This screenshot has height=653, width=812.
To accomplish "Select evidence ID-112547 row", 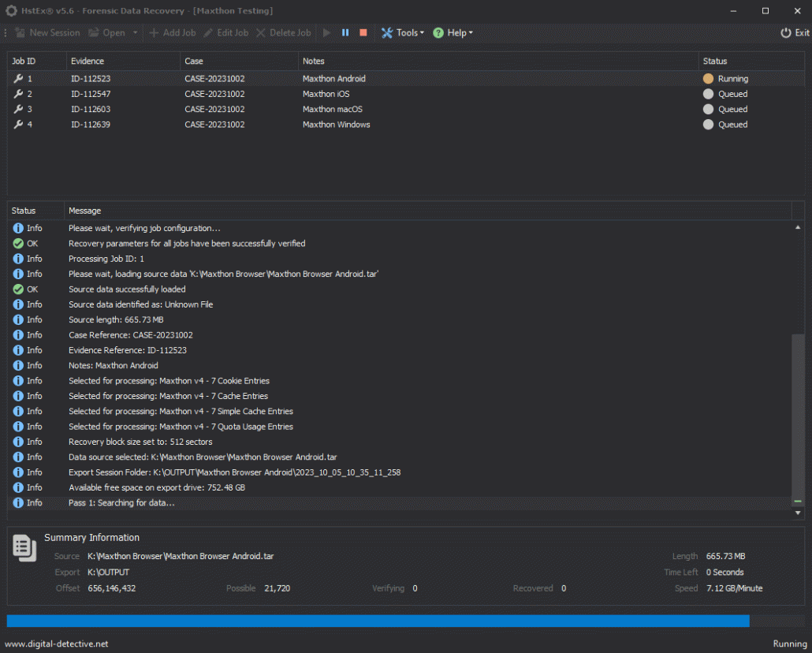I will click(x=406, y=94).
